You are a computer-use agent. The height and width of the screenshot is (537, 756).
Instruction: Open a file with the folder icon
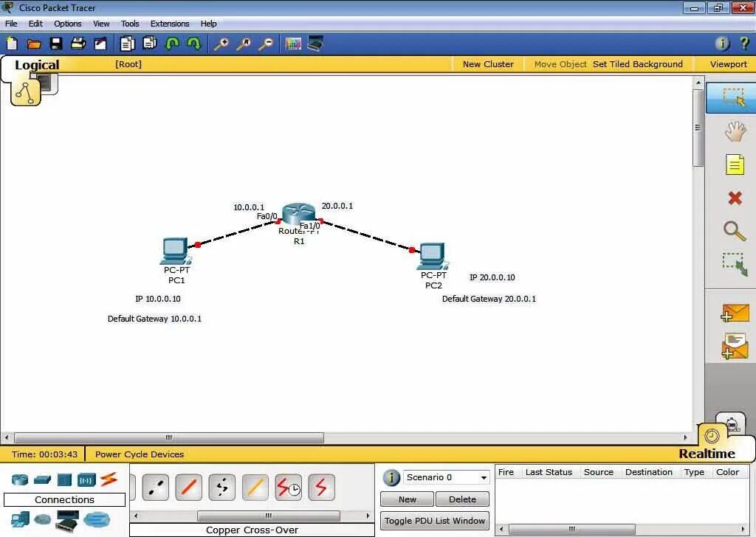[x=34, y=44]
